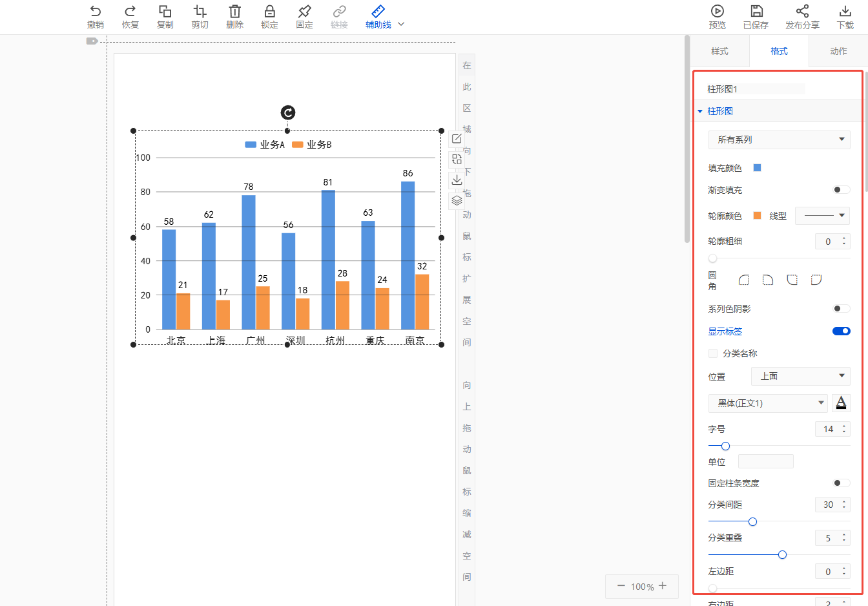The width and height of the screenshot is (868, 606).
Task: Click the 分类重叠 slider handle
Action: (x=782, y=554)
